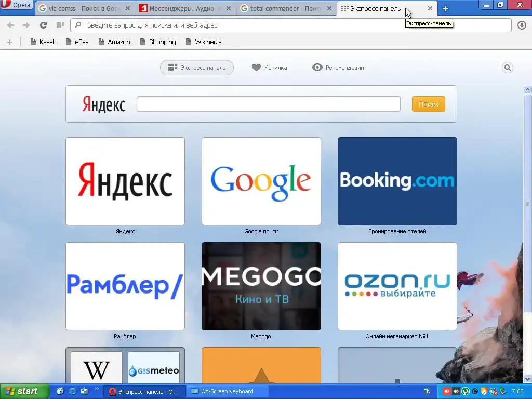Click the EN language indicator
This screenshot has width=532, height=399.
pos(427,392)
